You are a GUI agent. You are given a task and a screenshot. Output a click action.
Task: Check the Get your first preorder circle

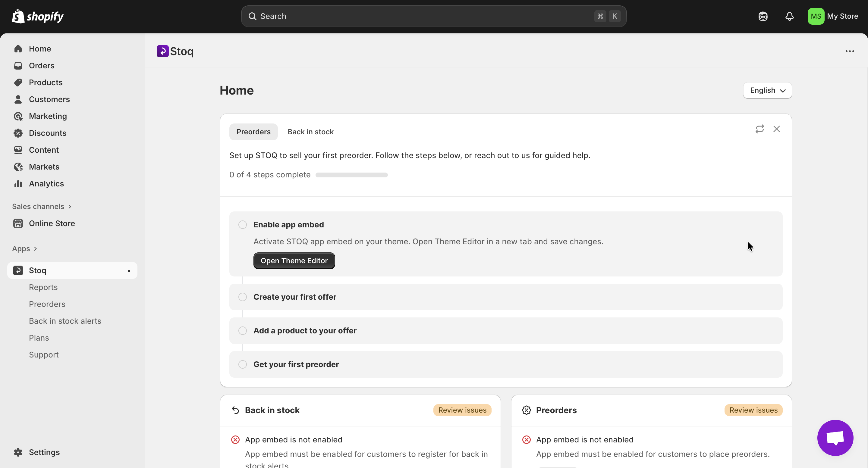pyautogui.click(x=243, y=364)
